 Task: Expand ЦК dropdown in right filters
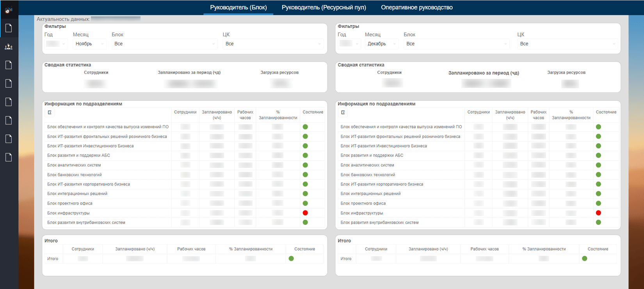[568, 44]
